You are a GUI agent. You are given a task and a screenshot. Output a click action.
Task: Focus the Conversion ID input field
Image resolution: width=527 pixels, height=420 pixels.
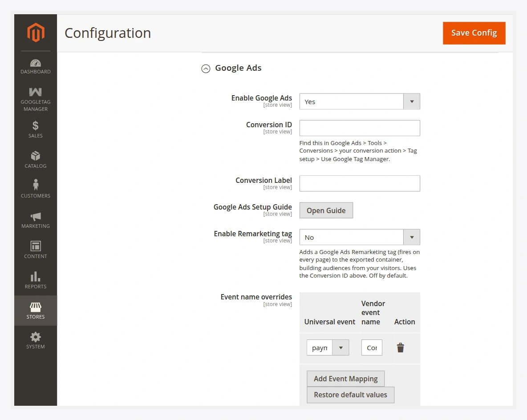360,128
